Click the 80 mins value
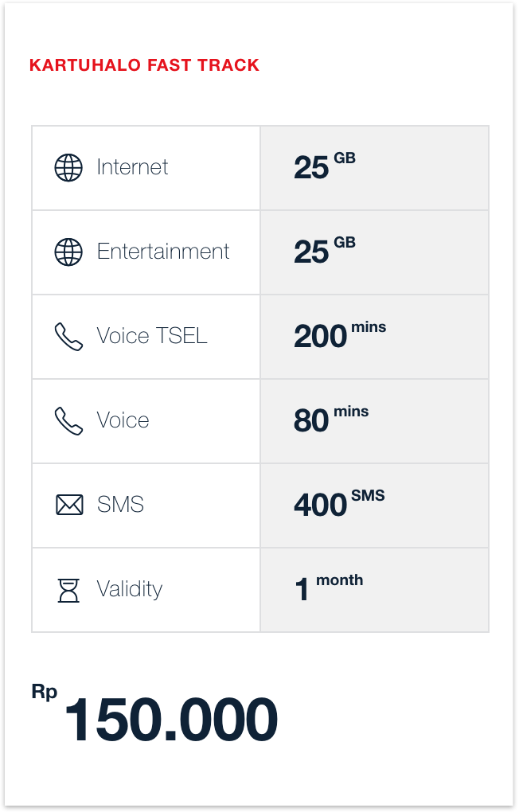The image size is (519, 812). [330, 419]
